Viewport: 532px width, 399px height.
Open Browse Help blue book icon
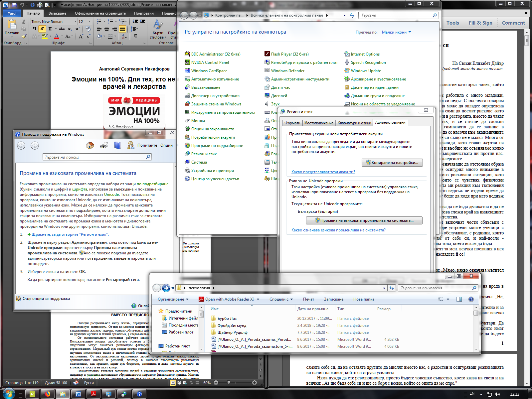pos(117,145)
